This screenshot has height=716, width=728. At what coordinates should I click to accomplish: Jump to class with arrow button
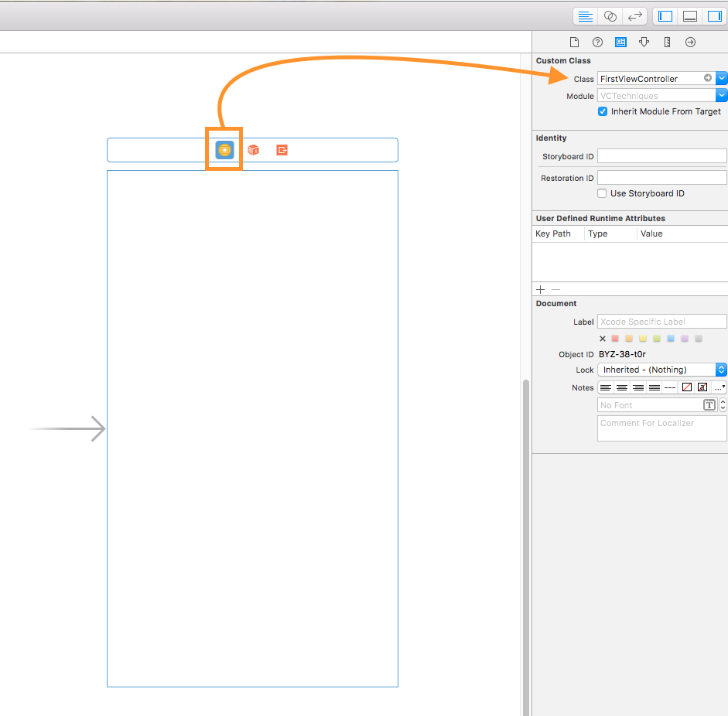tap(707, 78)
